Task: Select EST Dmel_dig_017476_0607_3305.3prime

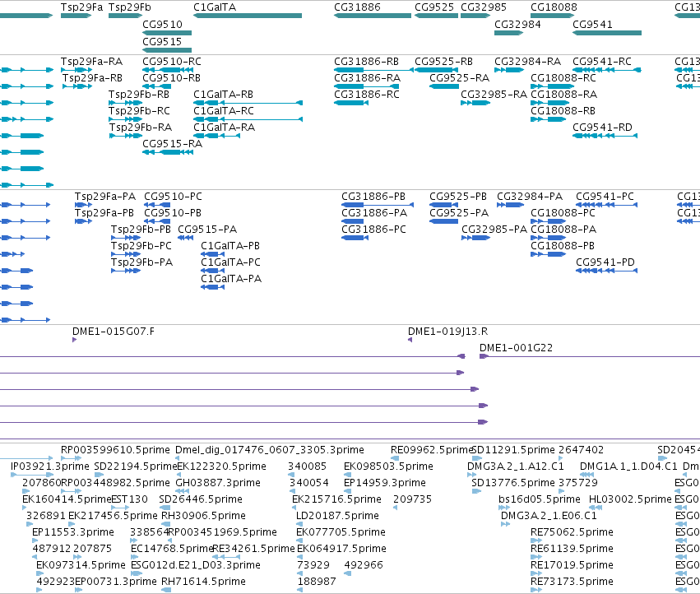Action: [x=270, y=450]
